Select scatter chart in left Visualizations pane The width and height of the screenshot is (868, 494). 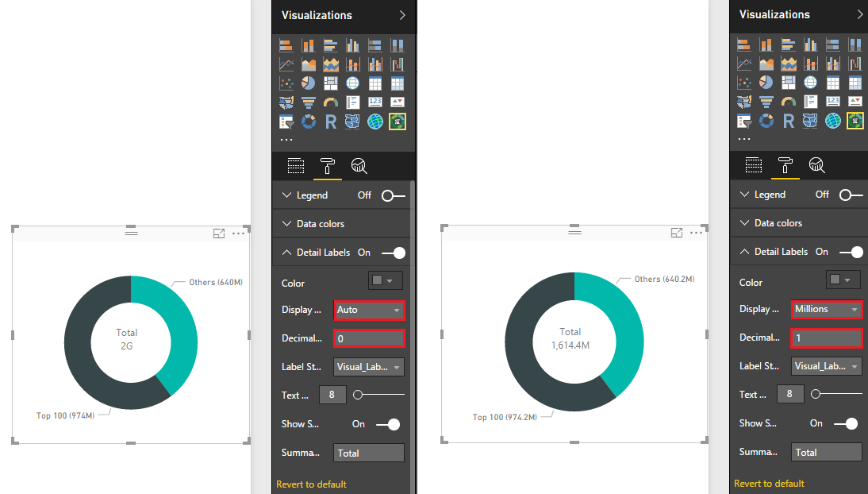286,83
